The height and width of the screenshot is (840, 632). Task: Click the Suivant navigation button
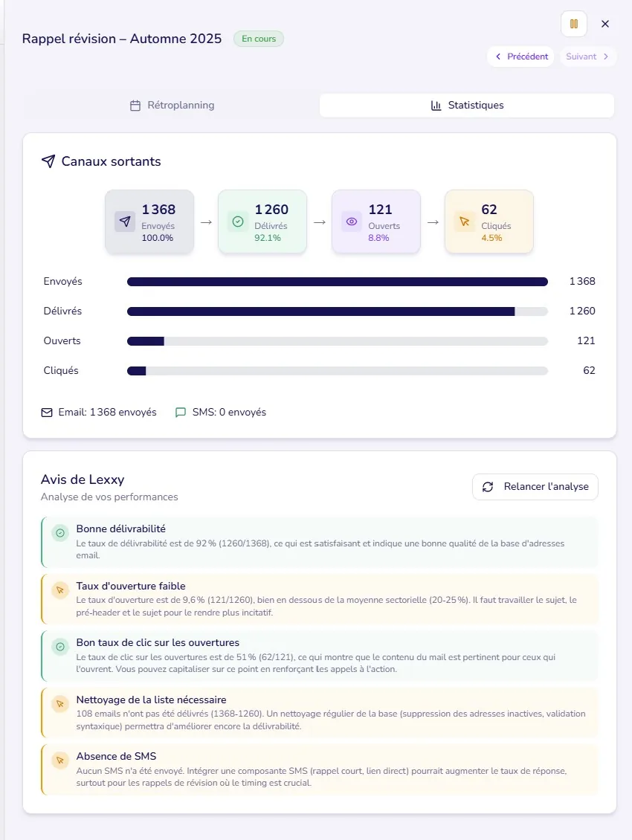click(x=588, y=56)
